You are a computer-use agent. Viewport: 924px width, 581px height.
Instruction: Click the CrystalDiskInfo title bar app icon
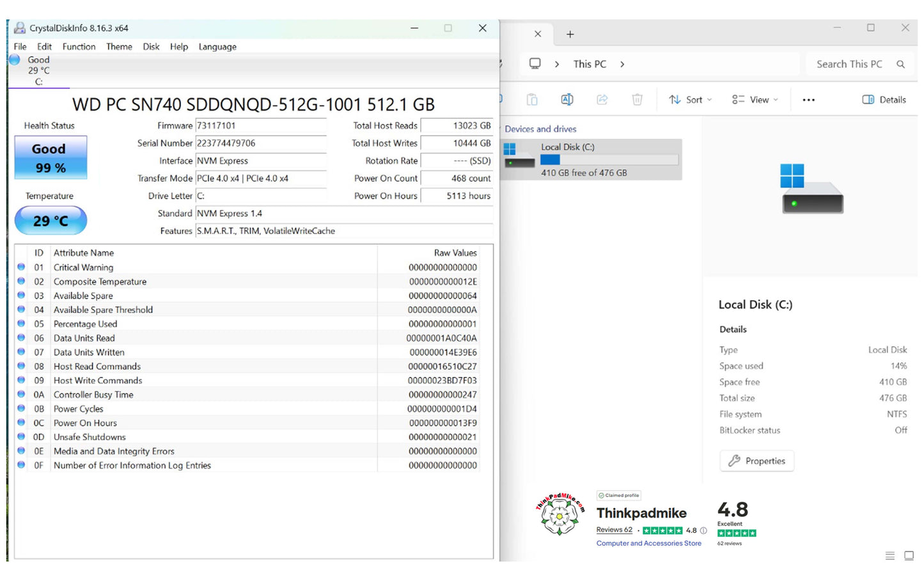(x=20, y=28)
